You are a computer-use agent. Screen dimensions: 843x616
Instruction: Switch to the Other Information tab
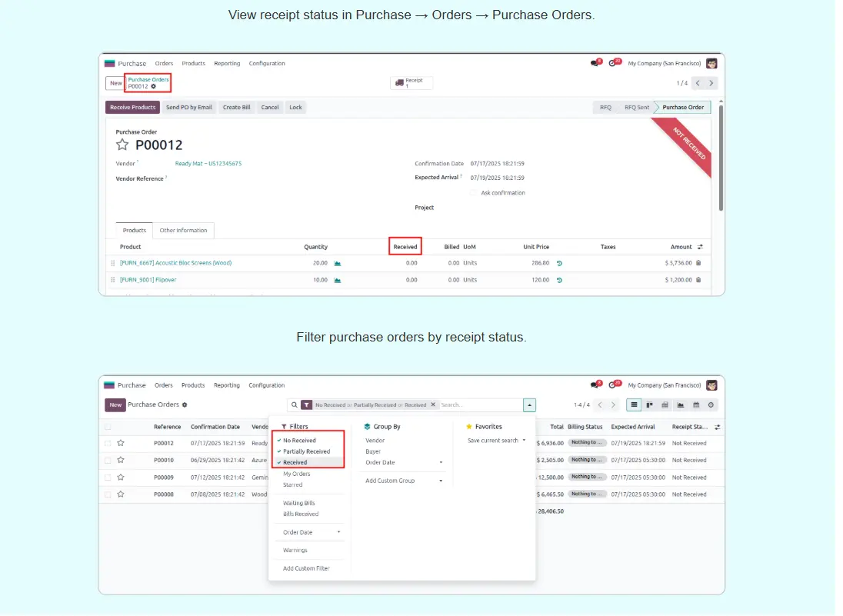(183, 231)
